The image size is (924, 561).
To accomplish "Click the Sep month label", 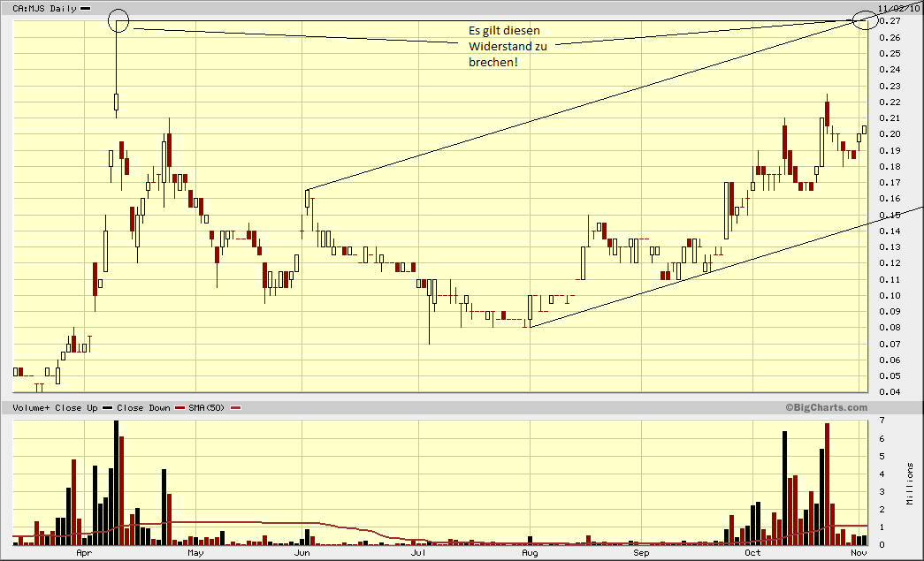I will [641, 553].
